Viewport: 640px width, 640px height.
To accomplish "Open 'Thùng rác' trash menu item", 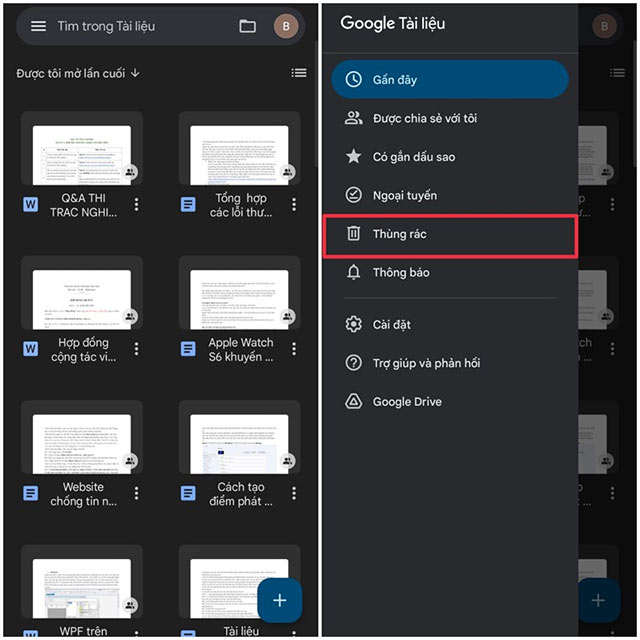I will pos(450,234).
